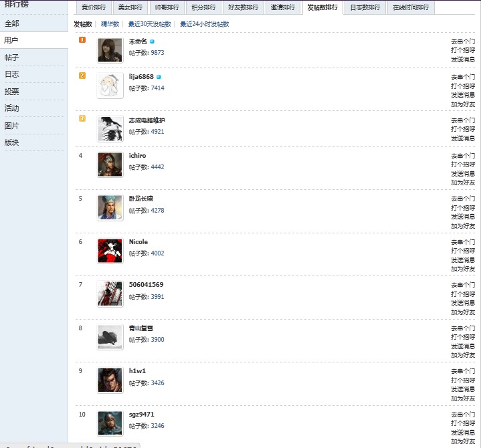Click the rank 2 badge icon
Viewport: 481px width, 448px height.
(82, 76)
